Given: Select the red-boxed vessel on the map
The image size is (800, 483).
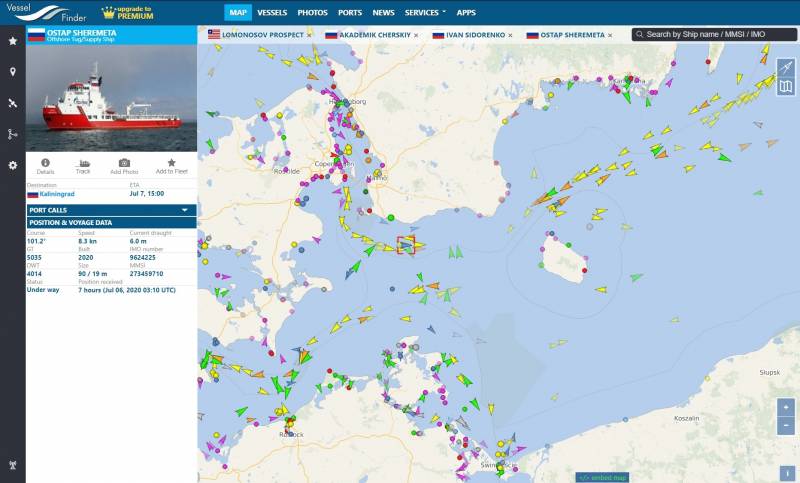Looking at the screenshot, I should [406, 245].
